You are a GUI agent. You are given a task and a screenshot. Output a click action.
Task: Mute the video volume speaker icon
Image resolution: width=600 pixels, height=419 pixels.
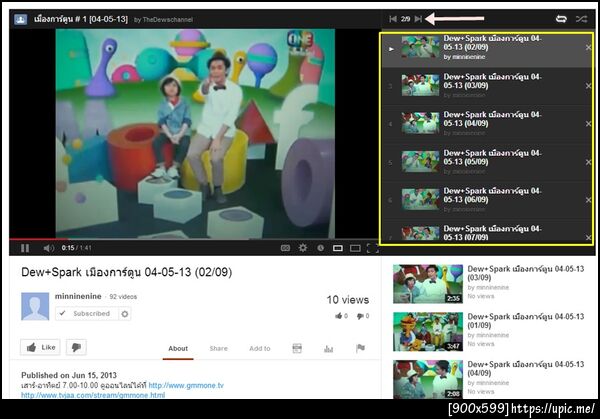(49, 248)
